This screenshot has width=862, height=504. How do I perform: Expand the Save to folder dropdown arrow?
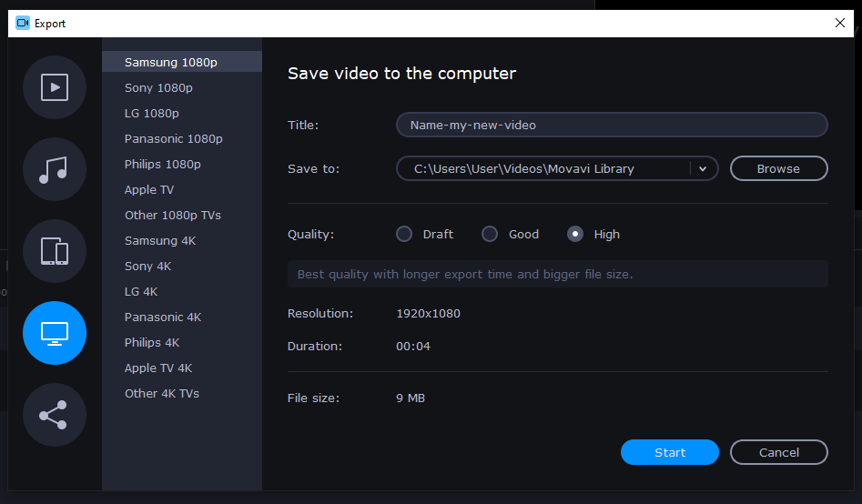point(703,168)
